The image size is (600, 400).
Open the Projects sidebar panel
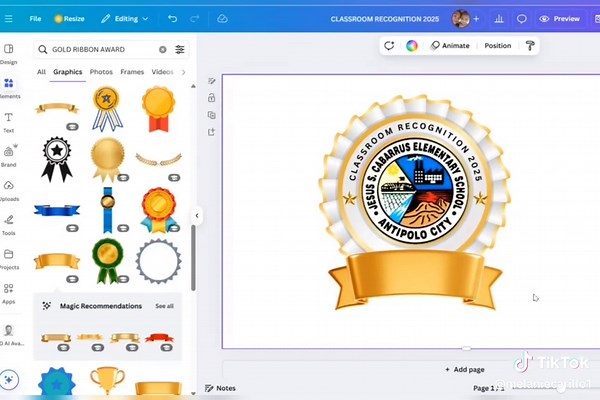pyautogui.click(x=9, y=259)
